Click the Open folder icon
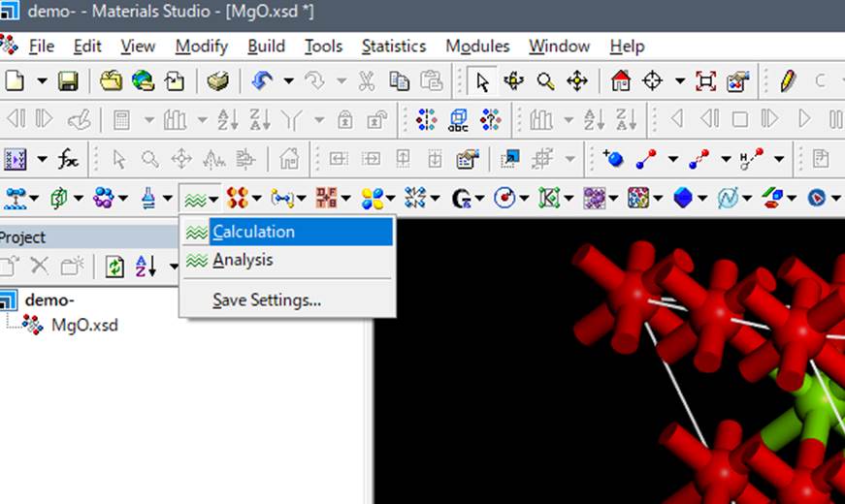 point(111,81)
